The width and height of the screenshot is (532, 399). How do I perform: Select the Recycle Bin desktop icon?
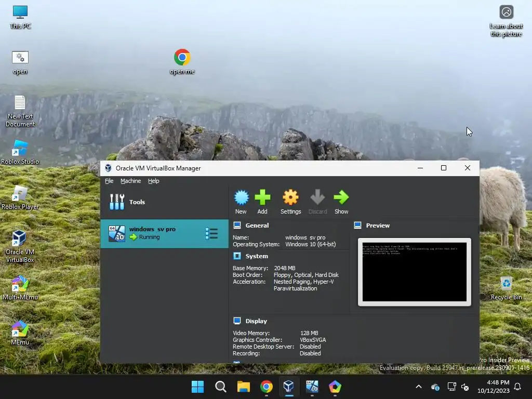[x=506, y=288]
